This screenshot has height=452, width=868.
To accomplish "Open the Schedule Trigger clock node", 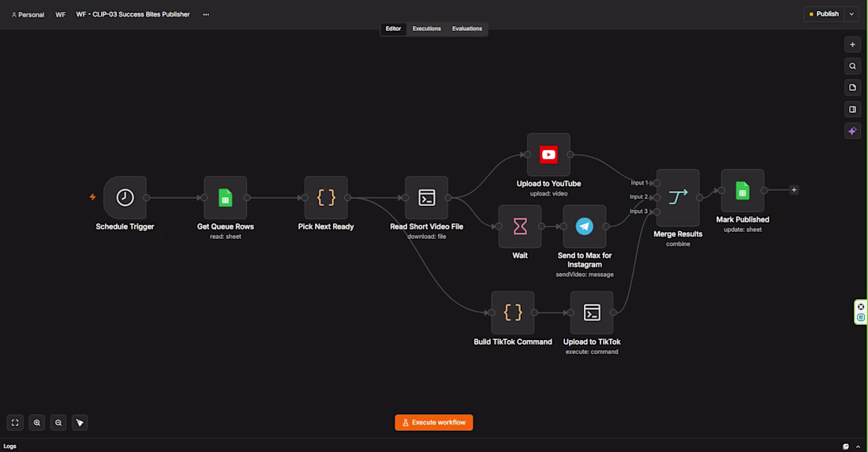I will (x=125, y=197).
